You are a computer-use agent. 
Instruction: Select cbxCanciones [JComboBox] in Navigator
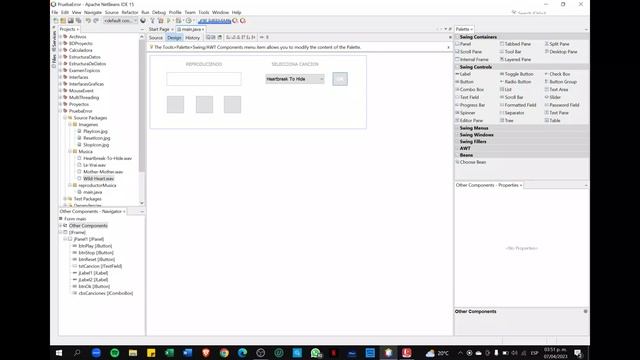click(x=105, y=293)
